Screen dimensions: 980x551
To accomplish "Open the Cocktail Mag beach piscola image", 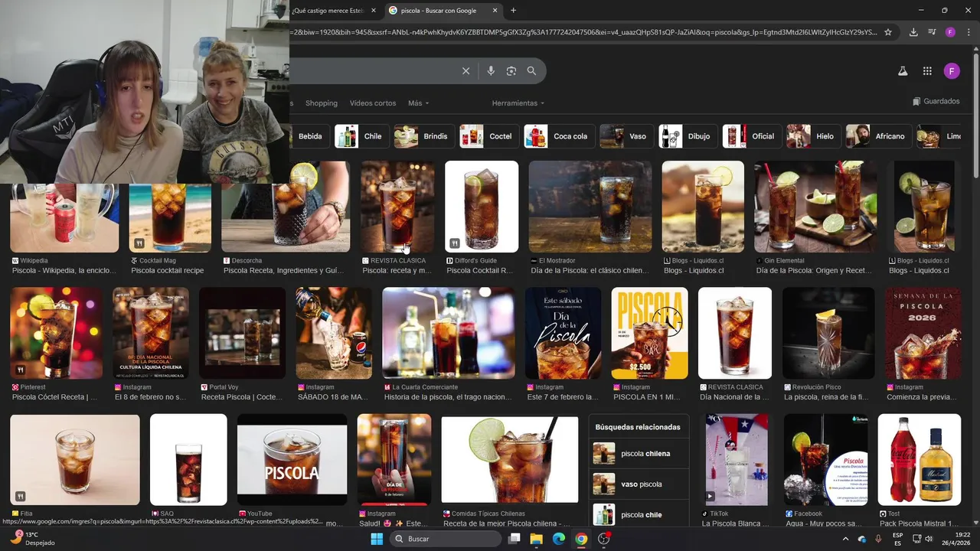I will (170, 218).
